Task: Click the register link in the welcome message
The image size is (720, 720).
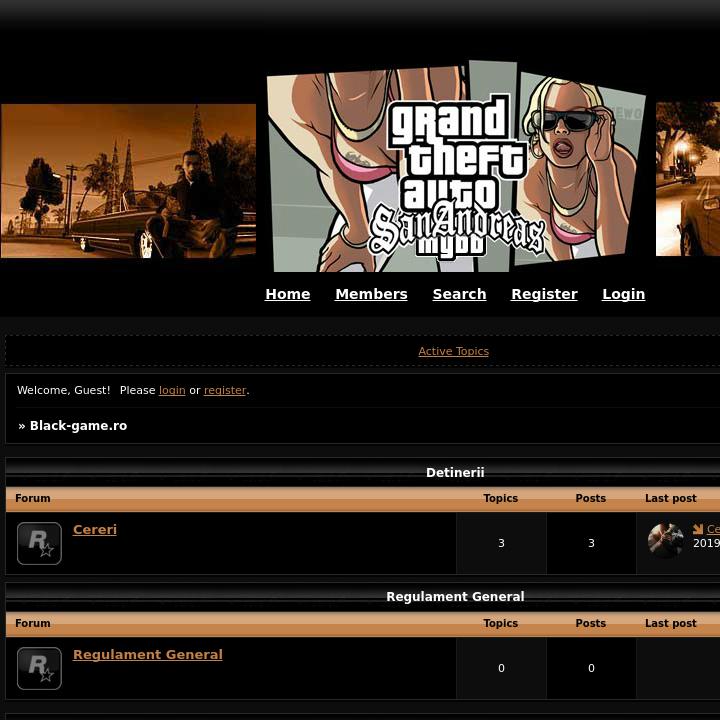Action: 225,390
